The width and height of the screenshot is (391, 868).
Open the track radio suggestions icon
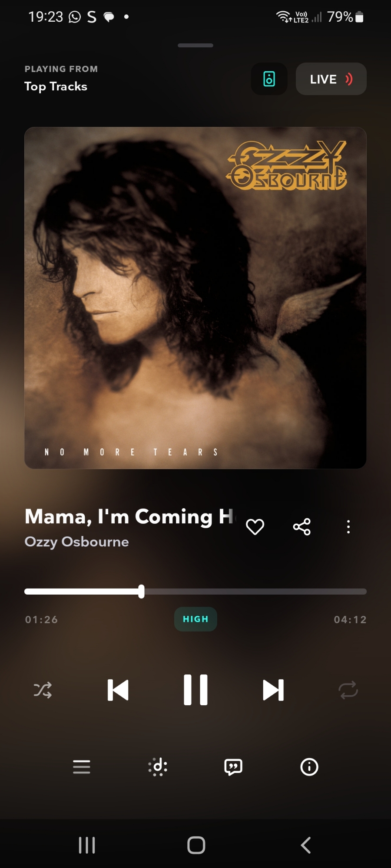pyautogui.click(x=158, y=767)
